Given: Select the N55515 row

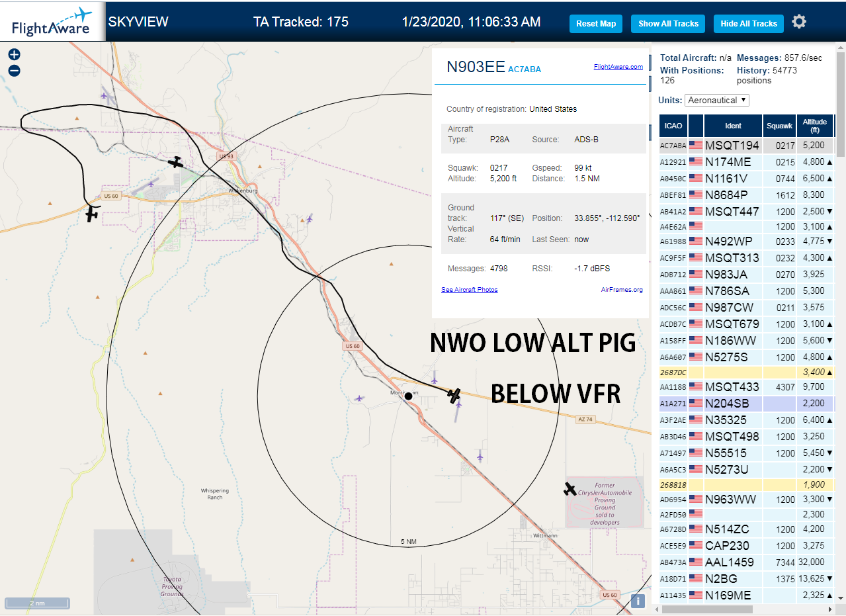Looking at the screenshot, I should click(x=746, y=453).
